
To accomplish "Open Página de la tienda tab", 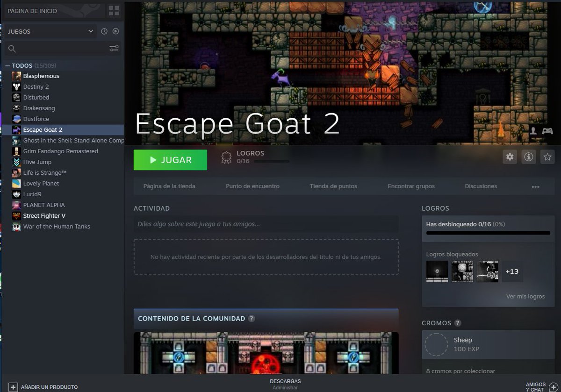I will 169,186.
